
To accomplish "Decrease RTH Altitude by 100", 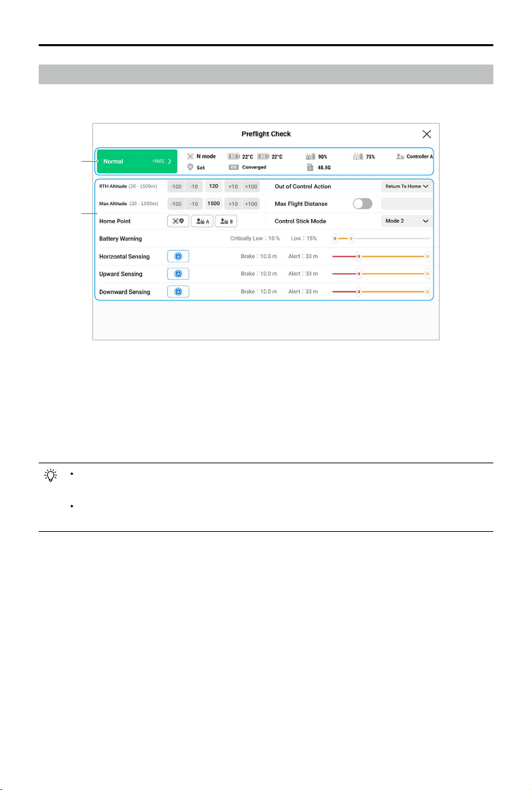I will pos(176,186).
